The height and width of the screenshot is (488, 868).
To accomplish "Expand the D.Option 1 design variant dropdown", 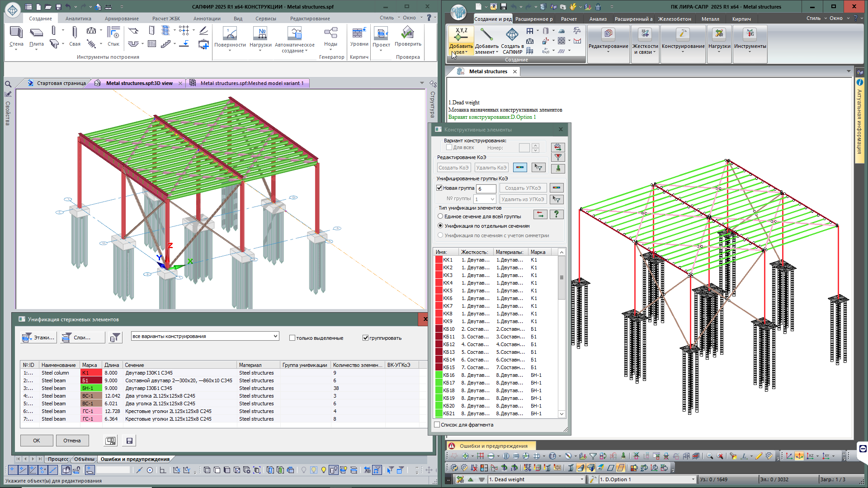I will coord(693,479).
